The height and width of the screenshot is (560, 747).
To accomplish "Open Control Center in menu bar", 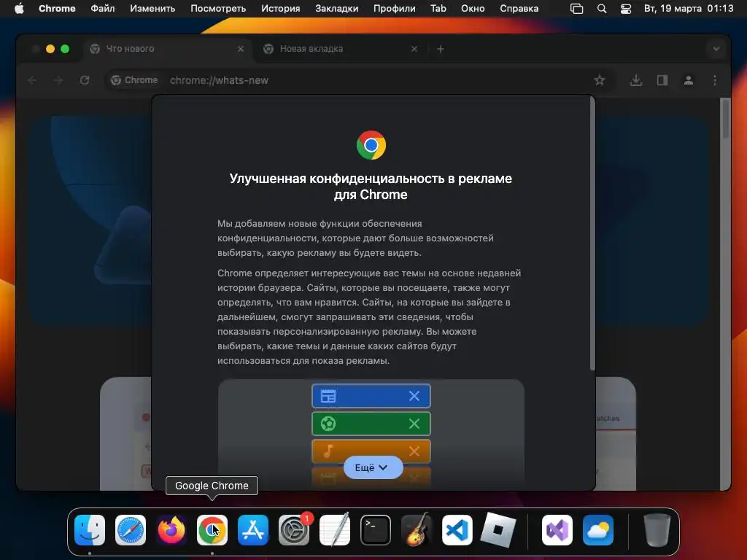I will tap(625, 9).
